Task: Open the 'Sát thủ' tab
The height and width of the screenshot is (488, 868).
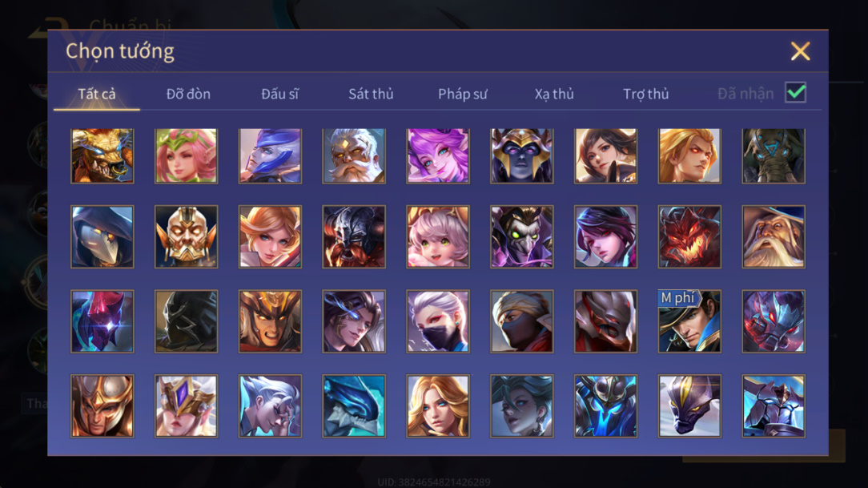Action: pos(371,95)
